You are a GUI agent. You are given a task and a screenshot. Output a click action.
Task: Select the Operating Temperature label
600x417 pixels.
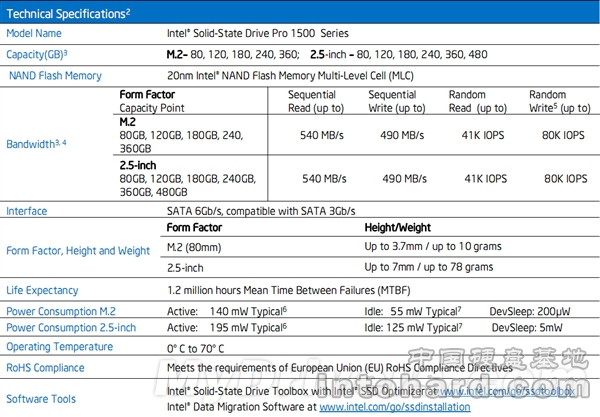[60, 347]
